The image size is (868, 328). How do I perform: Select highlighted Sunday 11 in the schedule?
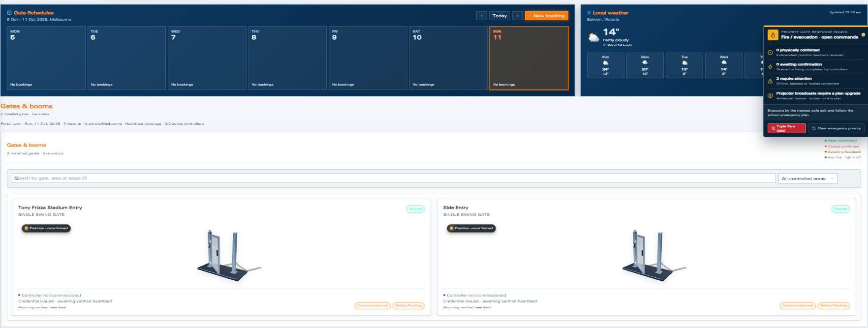[529, 58]
